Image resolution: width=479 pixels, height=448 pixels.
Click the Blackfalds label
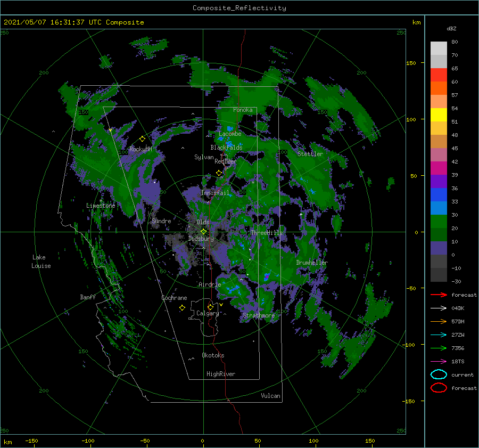[226, 148]
